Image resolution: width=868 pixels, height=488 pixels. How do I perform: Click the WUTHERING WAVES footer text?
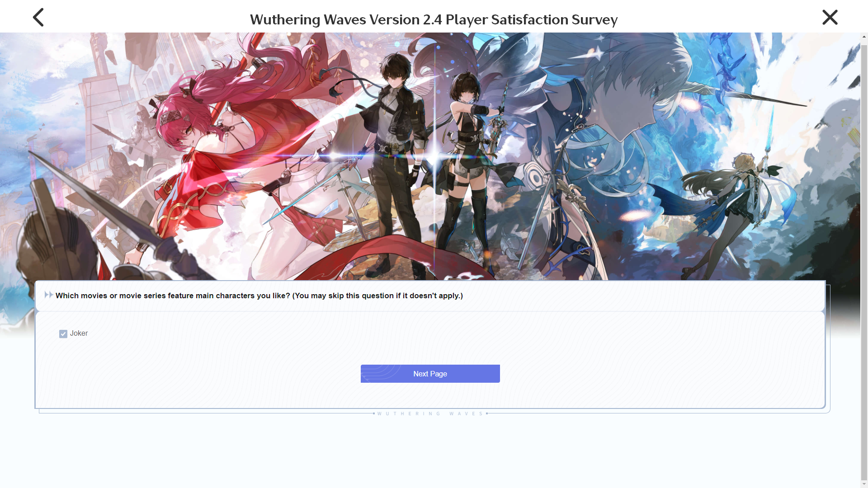pos(430,413)
